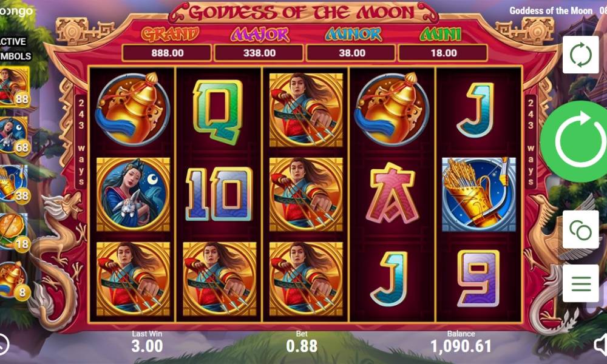607x364 pixels.
Task: Select the MINI jackpot 18.00 box
Action: point(443,53)
